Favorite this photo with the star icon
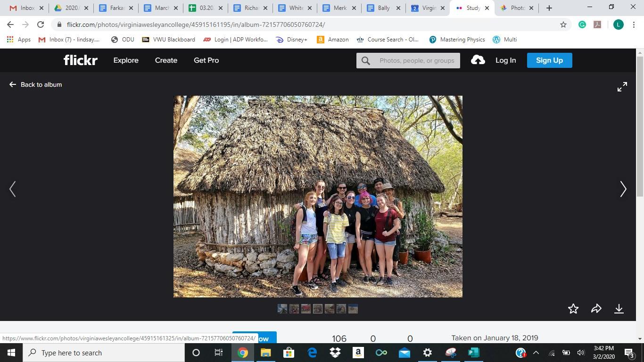Viewport: 644px width, 362px height. click(x=573, y=309)
